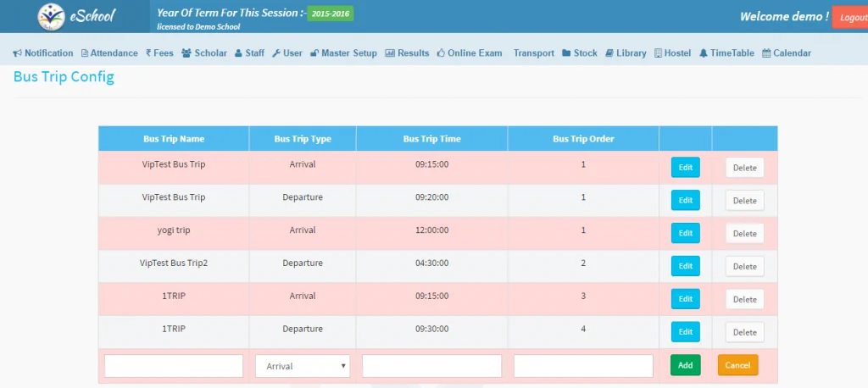
Task: Open Fees using the rupee icon
Action: click(x=148, y=53)
